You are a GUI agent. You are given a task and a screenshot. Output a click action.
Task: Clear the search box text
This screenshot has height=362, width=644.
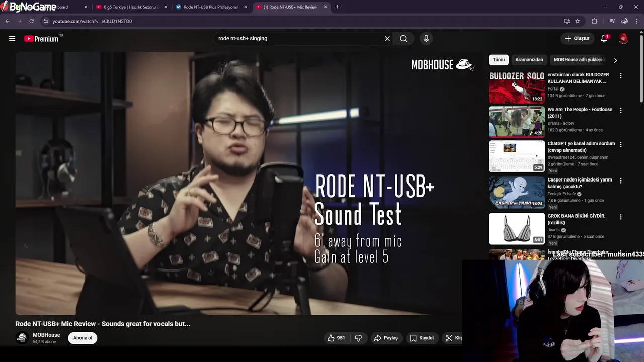(x=387, y=39)
